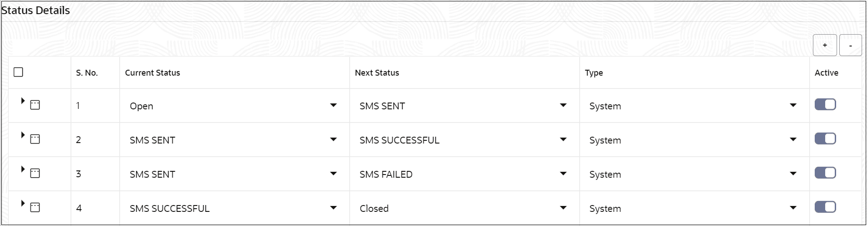The height and width of the screenshot is (226, 868).
Task: Open the Type dropdown in row 3
Action: (x=793, y=174)
